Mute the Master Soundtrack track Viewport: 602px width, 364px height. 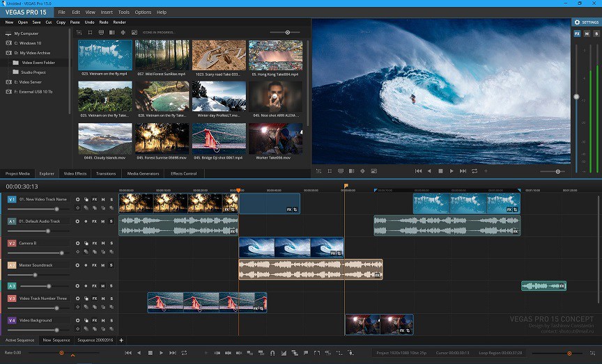pos(103,265)
